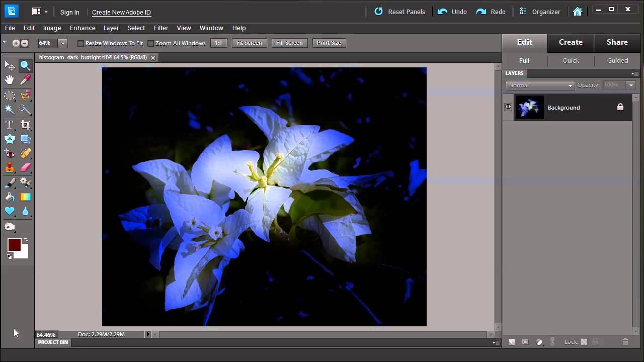Open the Project Bin options menu
This screenshot has height=362, width=644.
[x=496, y=342]
